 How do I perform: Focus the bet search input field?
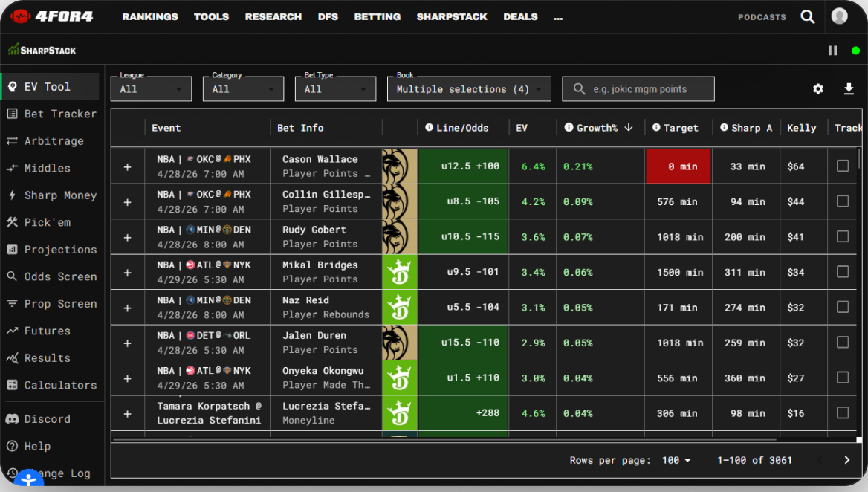point(638,89)
